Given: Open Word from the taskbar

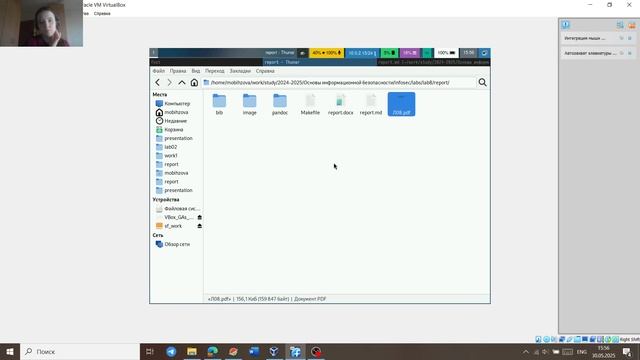Looking at the screenshot, I should point(254,351).
